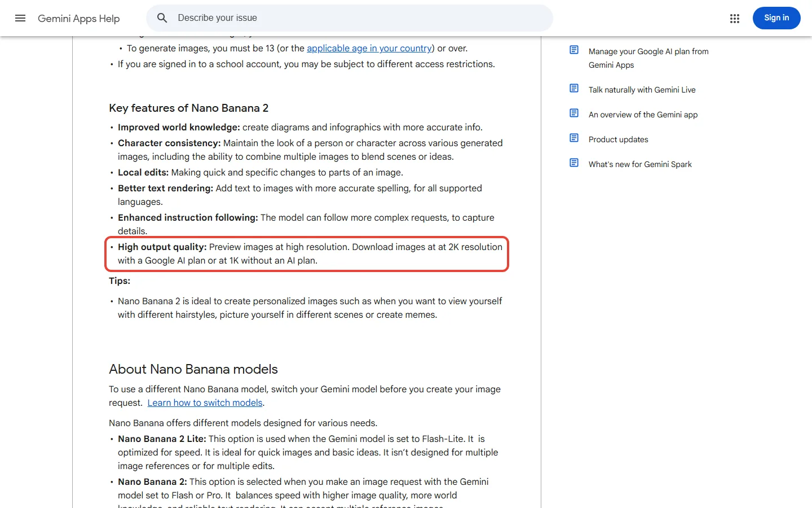Screen dimensions: 812x508
Task: Sign in with the blue button
Action: [776, 18]
